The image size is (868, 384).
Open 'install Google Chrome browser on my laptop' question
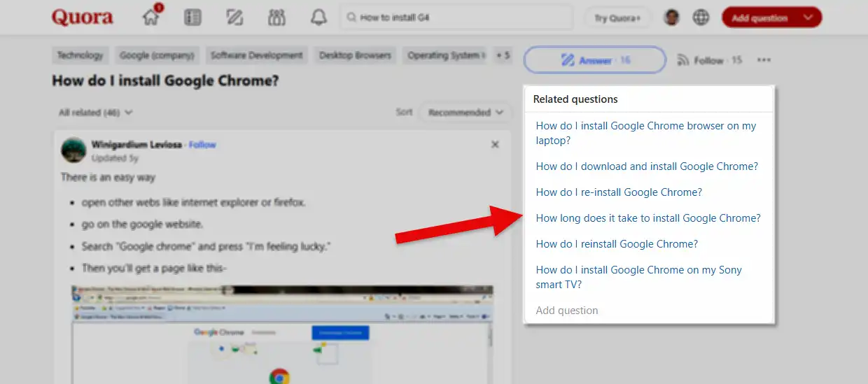pos(645,133)
